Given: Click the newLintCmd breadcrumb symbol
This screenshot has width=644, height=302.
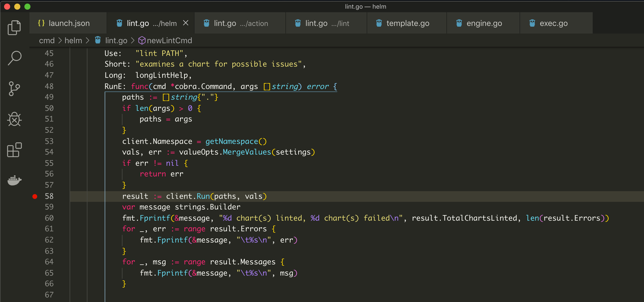Looking at the screenshot, I should tap(169, 40).
